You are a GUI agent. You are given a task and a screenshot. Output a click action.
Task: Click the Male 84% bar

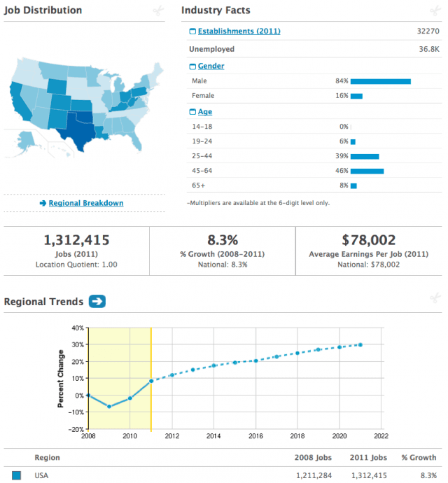pyautogui.click(x=380, y=81)
